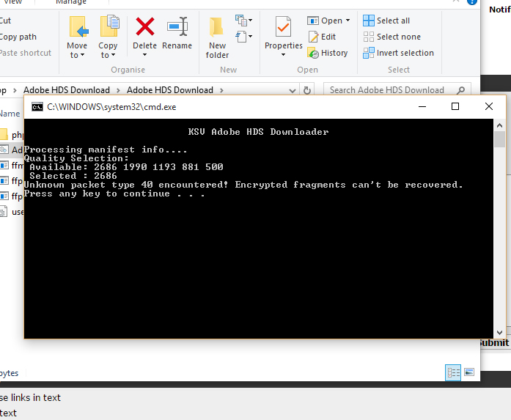Click Paste shortcut command
Screen dimensions: 511x420
[26, 53]
